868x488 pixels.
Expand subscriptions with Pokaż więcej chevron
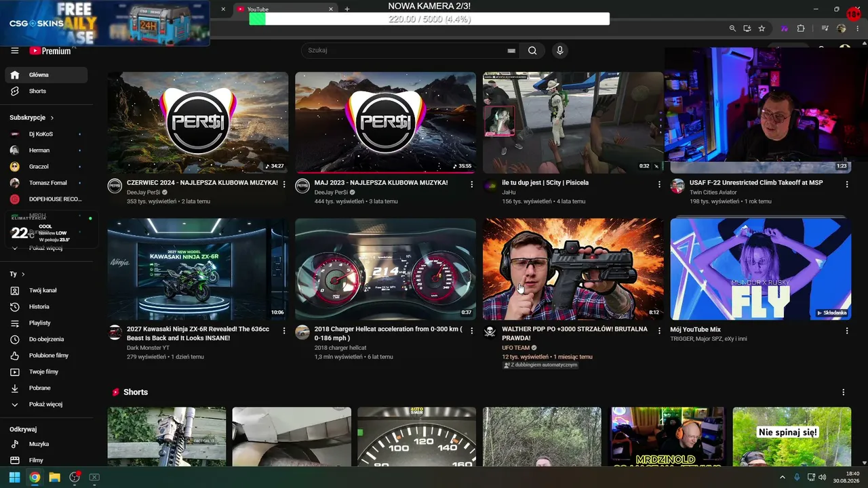14,248
